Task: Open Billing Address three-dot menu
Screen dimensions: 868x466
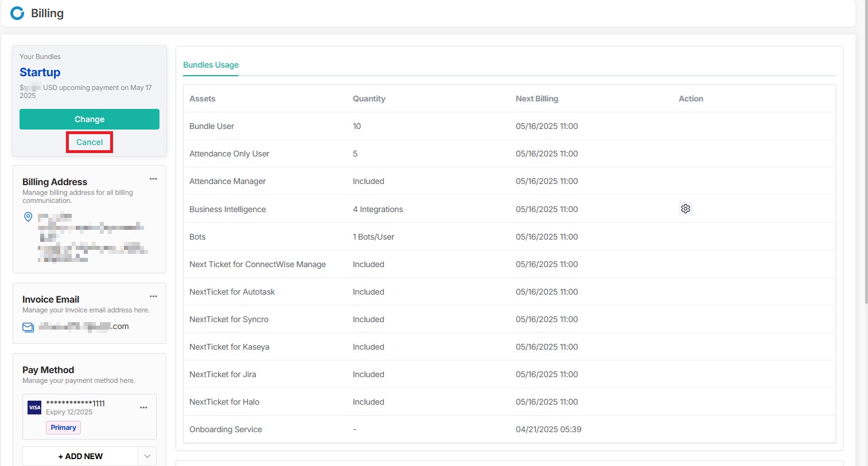Action: click(x=153, y=179)
